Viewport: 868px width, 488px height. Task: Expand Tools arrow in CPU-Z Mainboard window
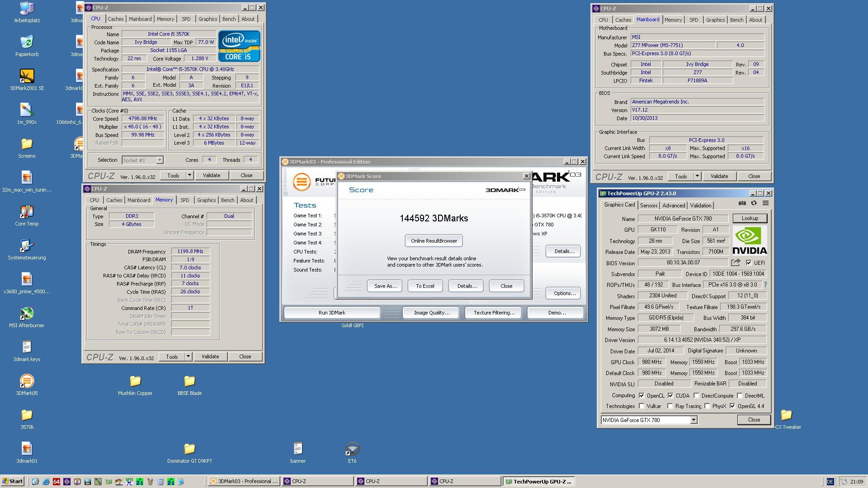click(697, 176)
